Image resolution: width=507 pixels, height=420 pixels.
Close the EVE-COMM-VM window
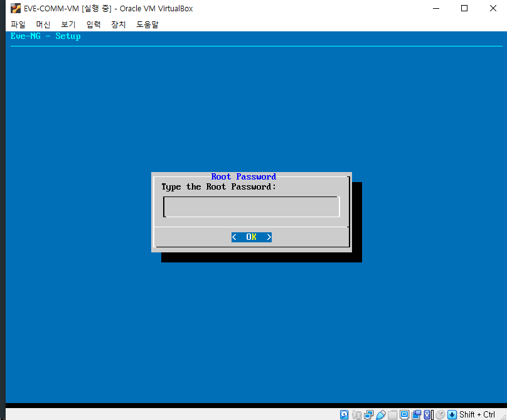493,8
